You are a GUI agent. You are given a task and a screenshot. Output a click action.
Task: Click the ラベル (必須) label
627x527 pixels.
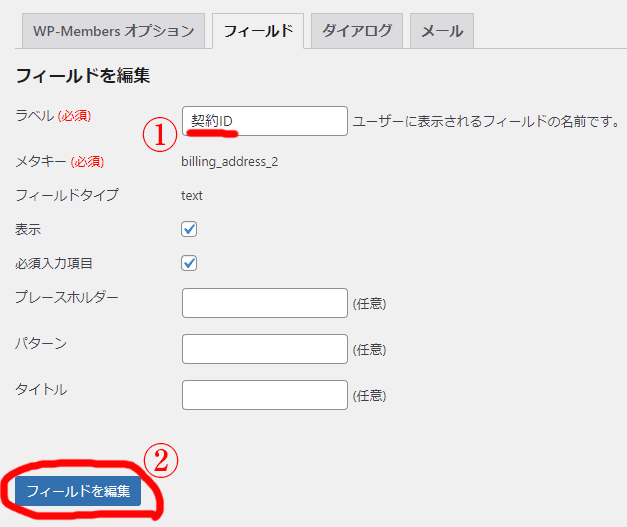coord(53,116)
